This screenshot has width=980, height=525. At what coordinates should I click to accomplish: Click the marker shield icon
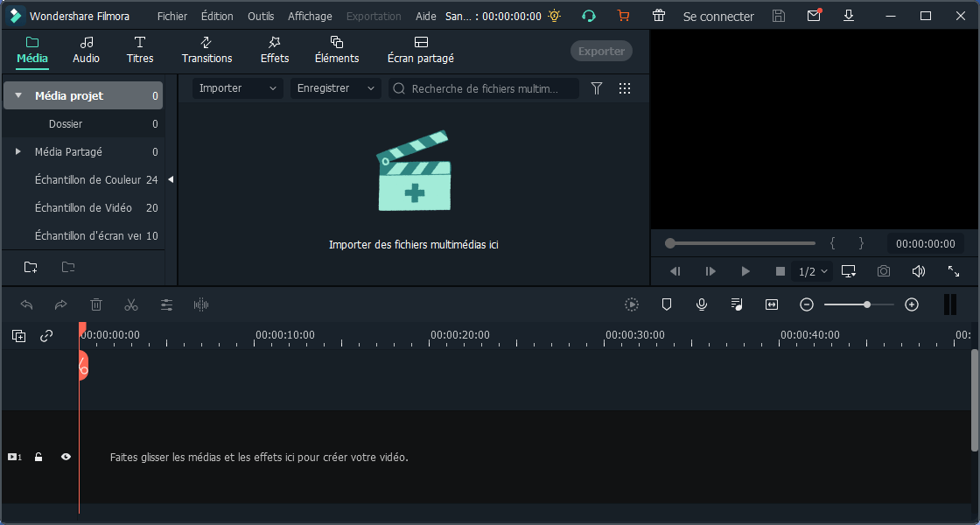point(667,304)
